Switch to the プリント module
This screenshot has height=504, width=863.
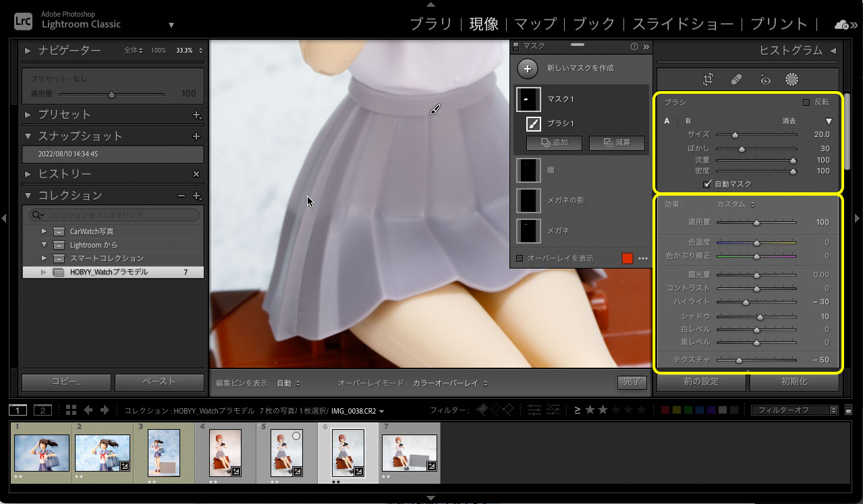point(779,24)
